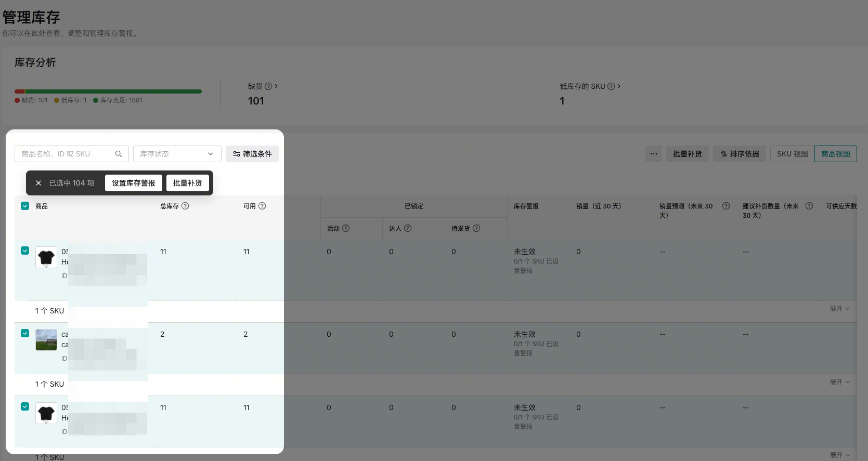Click the 设置库存警报 button

(x=134, y=183)
